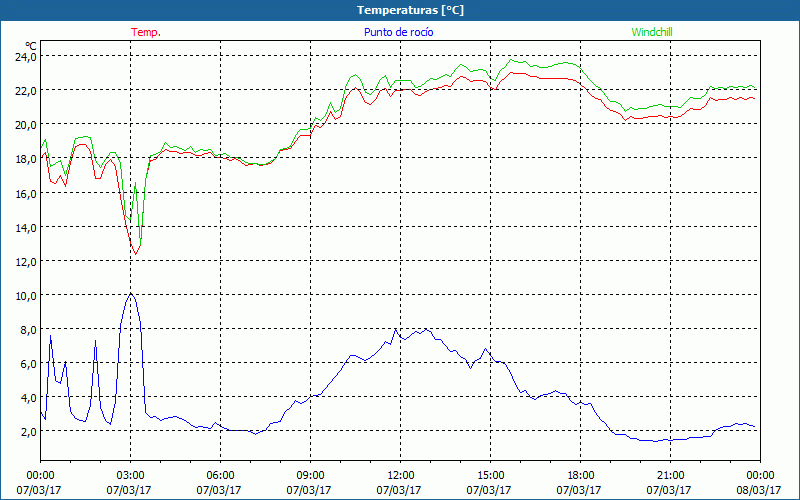Click the 22,0 y-axis value
Image resolution: width=800 pixels, height=500 pixels.
click(x=26, y=90)
